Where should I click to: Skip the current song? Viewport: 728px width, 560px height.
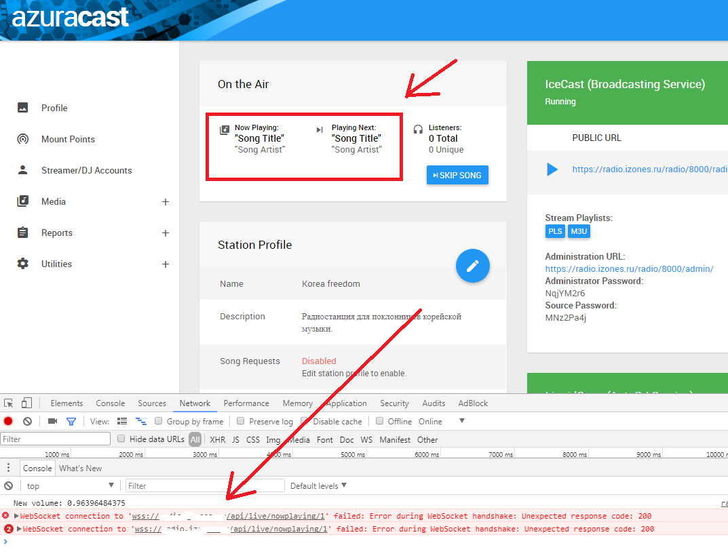(457, 175)
